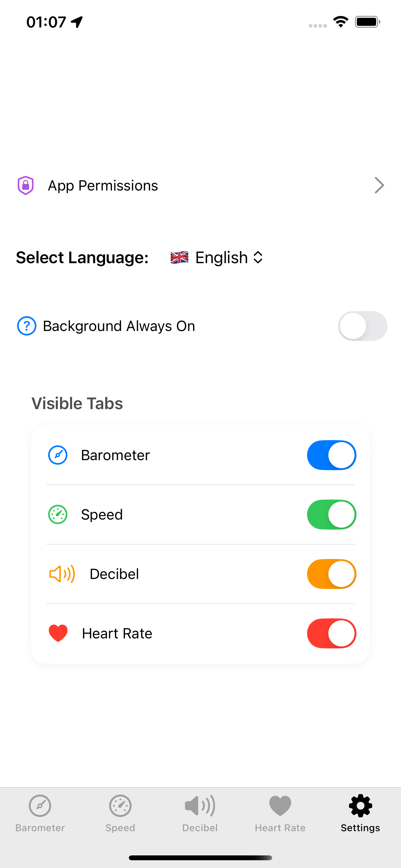Tap the orange speaker Decibel icon

click(x=62, y=574)
